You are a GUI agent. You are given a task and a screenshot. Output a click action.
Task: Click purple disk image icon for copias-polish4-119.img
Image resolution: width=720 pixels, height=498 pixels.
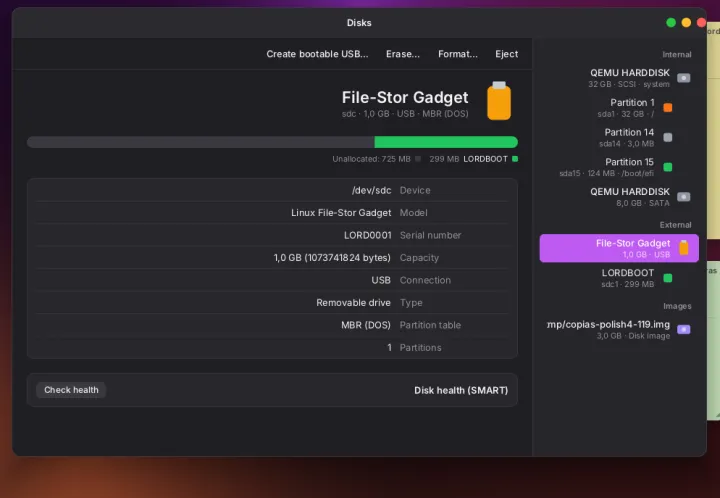point(683,330)
